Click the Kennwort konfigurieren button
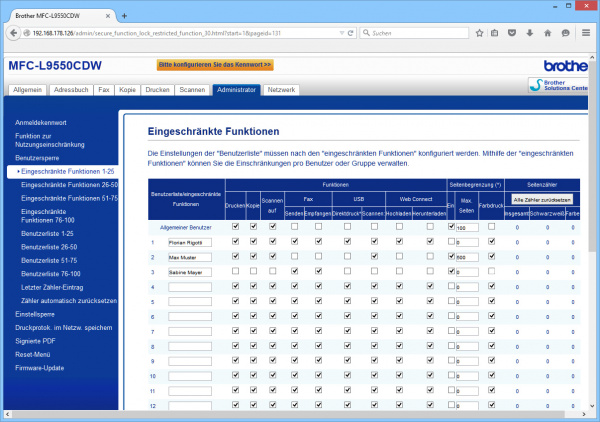This screenshot has height=422, width=600. click(215, 65)
